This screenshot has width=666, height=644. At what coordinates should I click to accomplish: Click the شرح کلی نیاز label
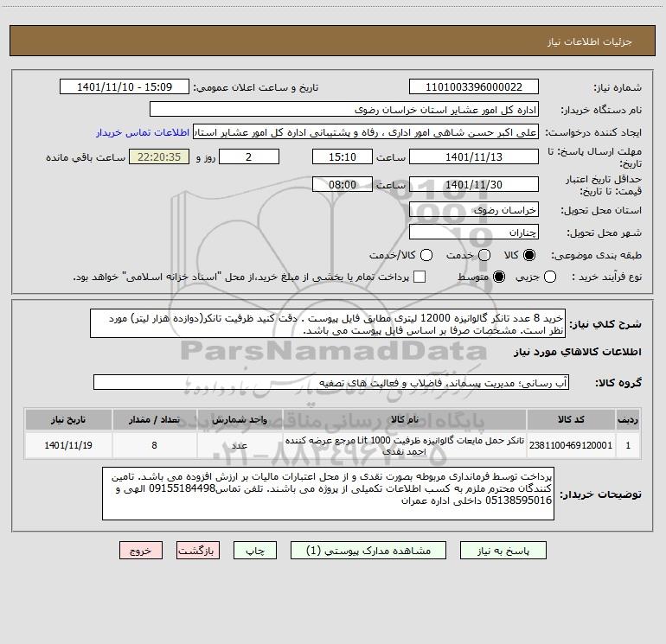[x=605, y=324]
